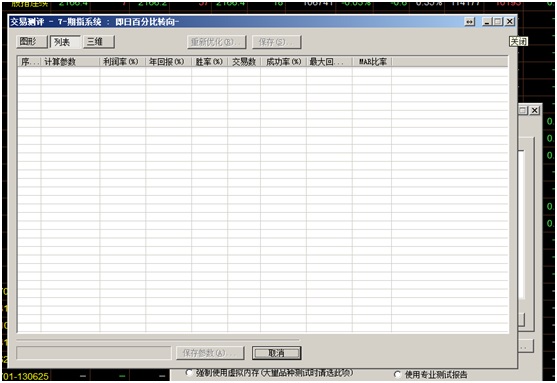Sort by the 序 column header
Viewport: 557px width, 383px height.
tap(29, 62)
